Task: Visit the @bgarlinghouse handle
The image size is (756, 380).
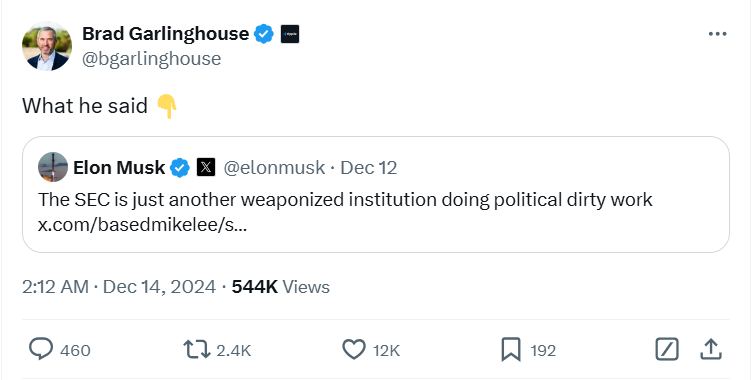Action: (151, 59)
